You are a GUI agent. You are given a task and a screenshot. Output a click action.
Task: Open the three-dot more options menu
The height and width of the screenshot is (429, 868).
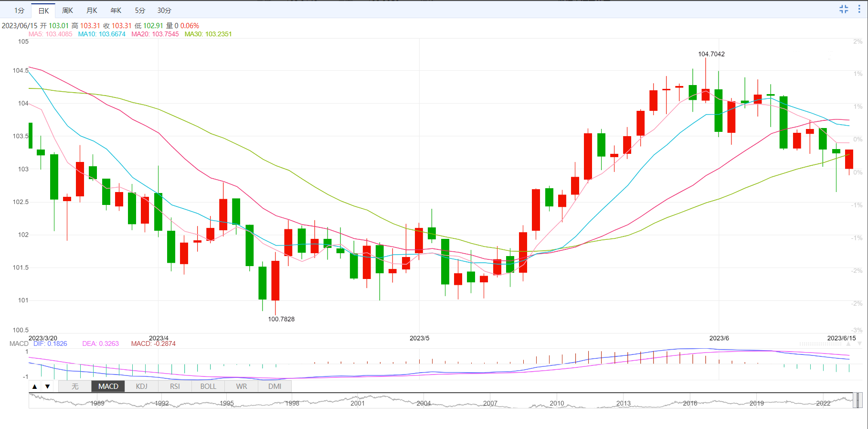click(859, 9)
